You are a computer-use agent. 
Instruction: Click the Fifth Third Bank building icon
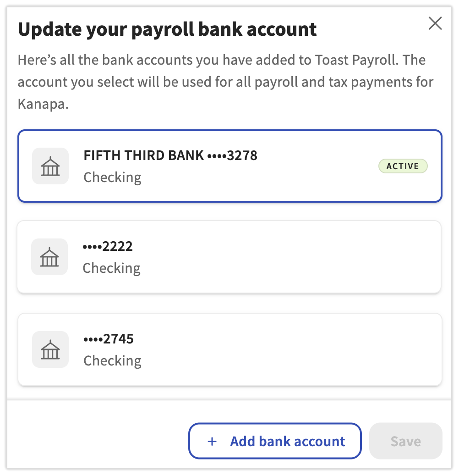[x=50, y=166]
